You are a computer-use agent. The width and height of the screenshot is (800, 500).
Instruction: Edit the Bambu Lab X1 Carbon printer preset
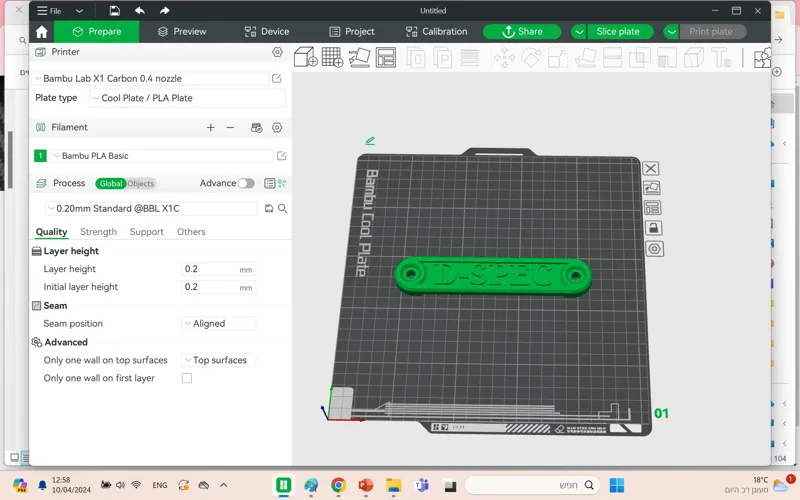coord(277,79)
